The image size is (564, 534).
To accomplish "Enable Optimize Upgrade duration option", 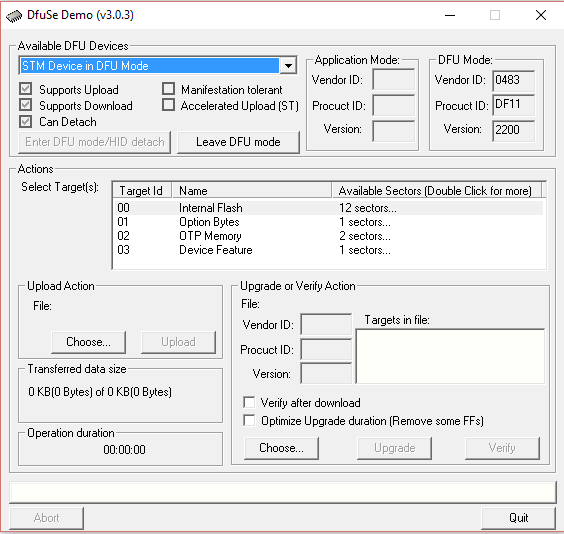I will 249,420.
